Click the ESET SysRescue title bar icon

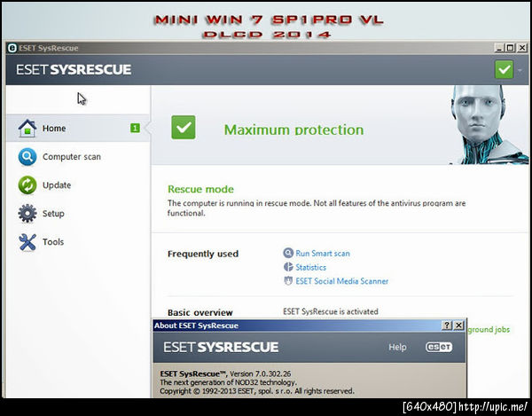coord(12,48)
